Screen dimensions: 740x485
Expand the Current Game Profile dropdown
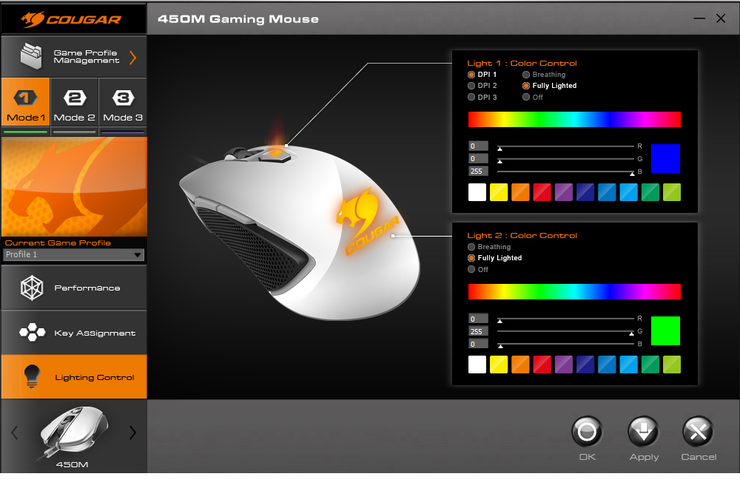point(138,255)
